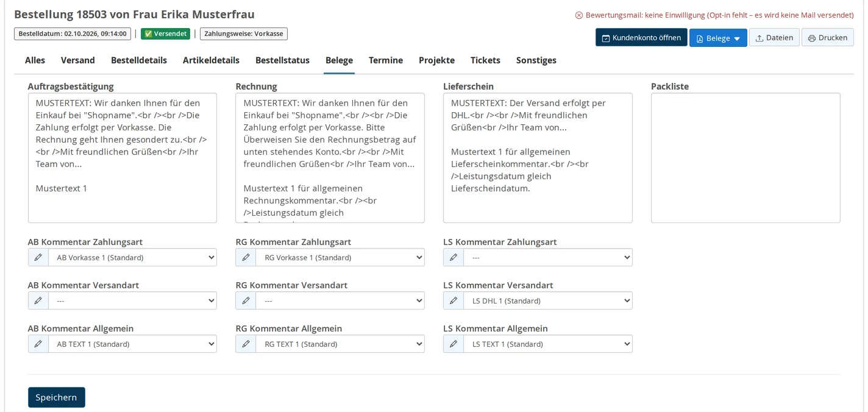Click the green Versendet status badge
The width and height of the screenshot is (868, 412).
165,34
